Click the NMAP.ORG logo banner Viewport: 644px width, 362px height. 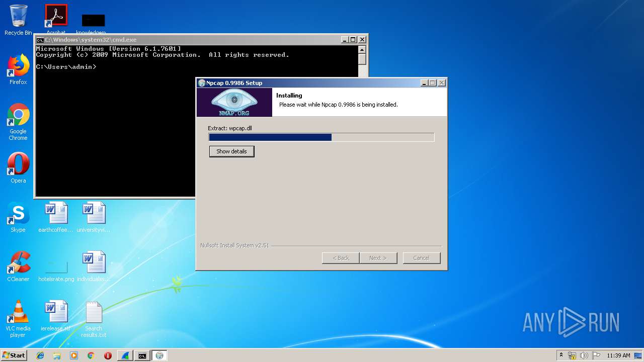pyautogui.click(x=234, y=103)
